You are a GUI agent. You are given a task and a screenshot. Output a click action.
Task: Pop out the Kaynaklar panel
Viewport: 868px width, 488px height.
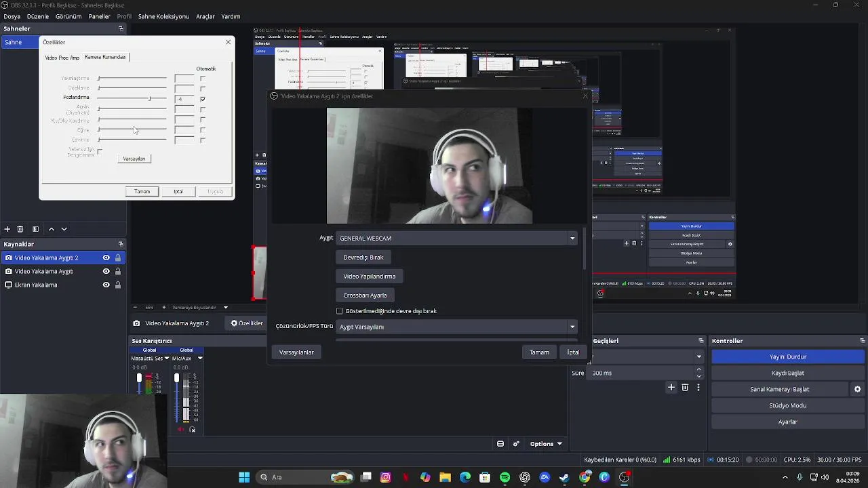(x=121, y=244)
